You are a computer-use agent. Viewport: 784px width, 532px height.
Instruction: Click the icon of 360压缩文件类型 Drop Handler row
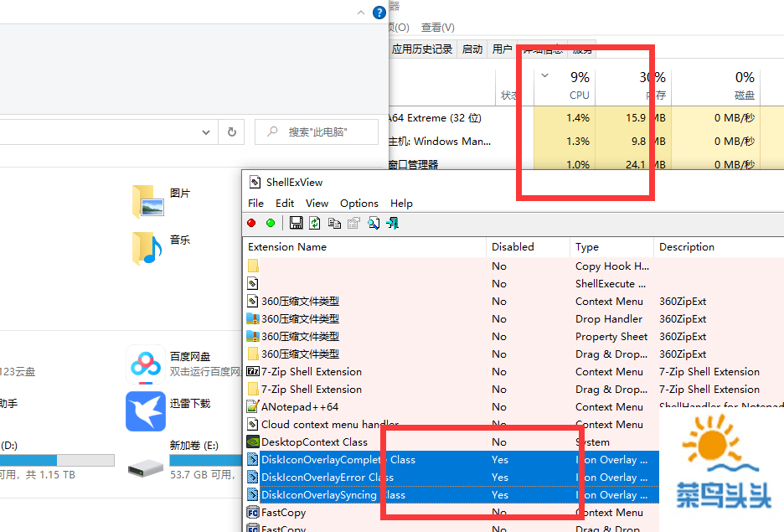point(254,318)
